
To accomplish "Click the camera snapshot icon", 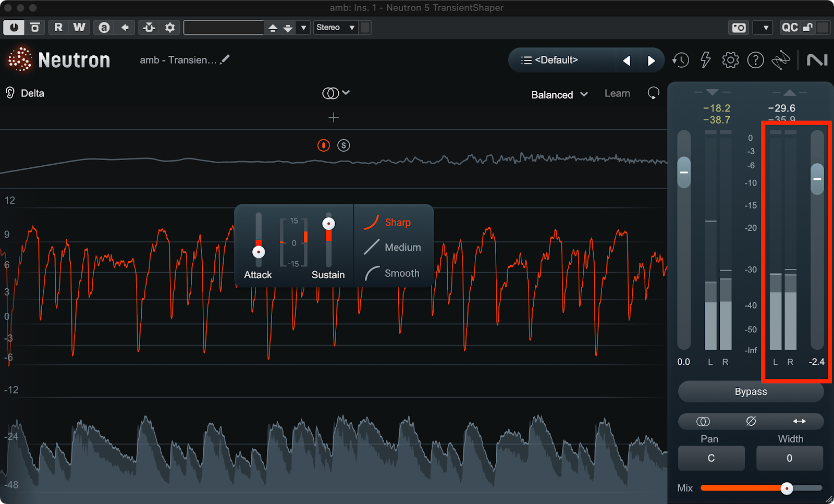I will point(739,28).
